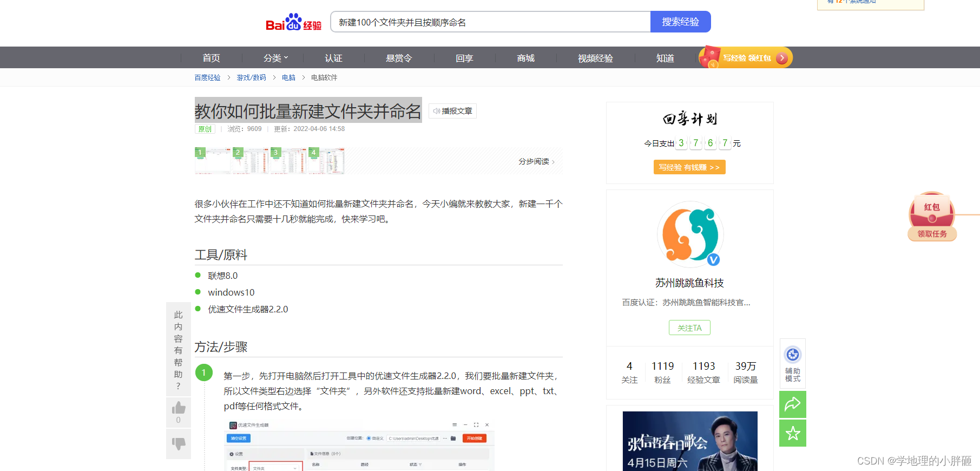Click the 1193 经验文章 stat
The height and width of the screenshot is (471, 980).
[703, 372]
